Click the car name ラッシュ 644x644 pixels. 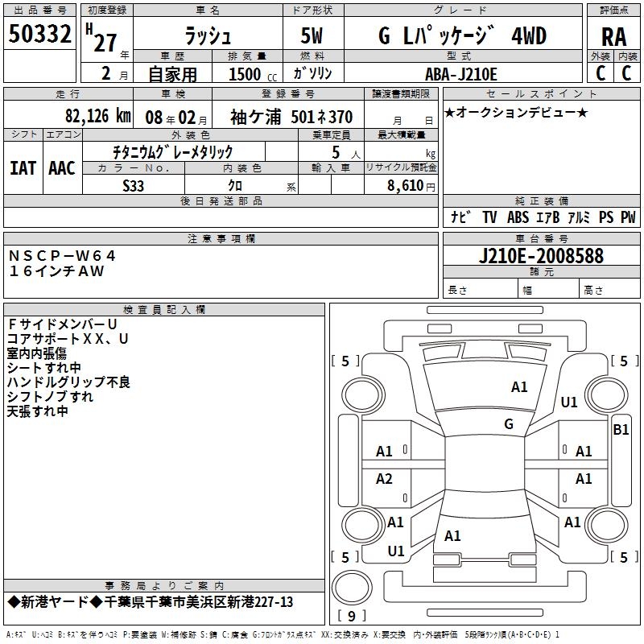pyautogui.click(x=207, y=36)
